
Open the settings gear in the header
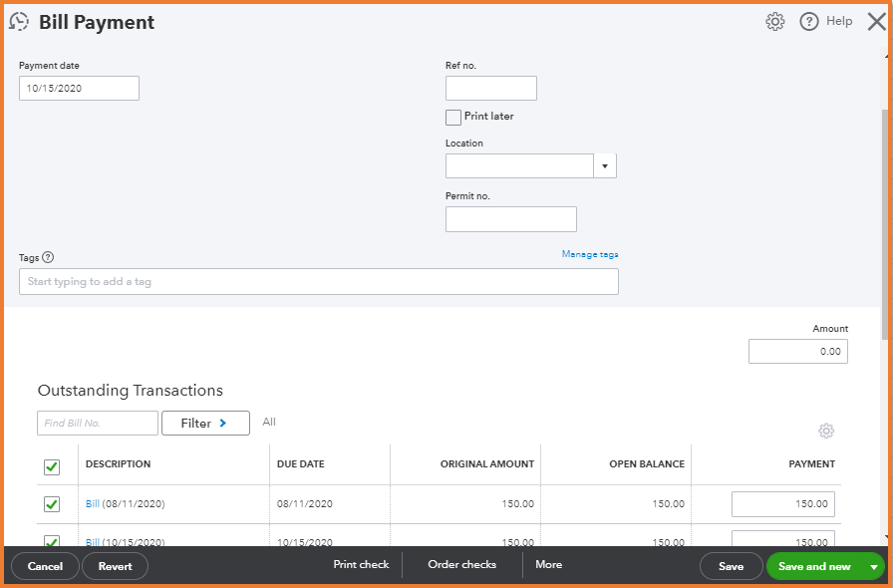point(774,22)
